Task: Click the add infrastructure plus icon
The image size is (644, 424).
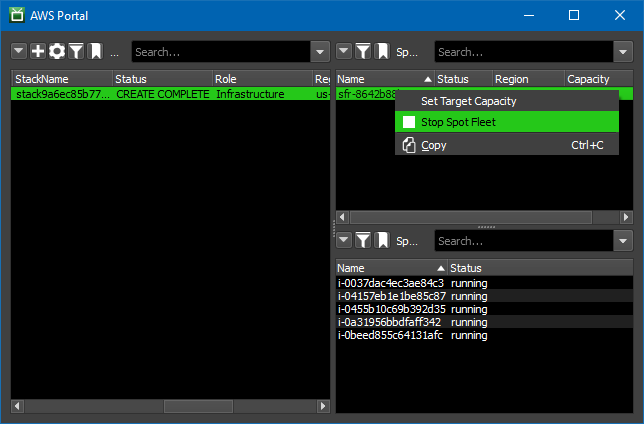Action: click(38, 51)
